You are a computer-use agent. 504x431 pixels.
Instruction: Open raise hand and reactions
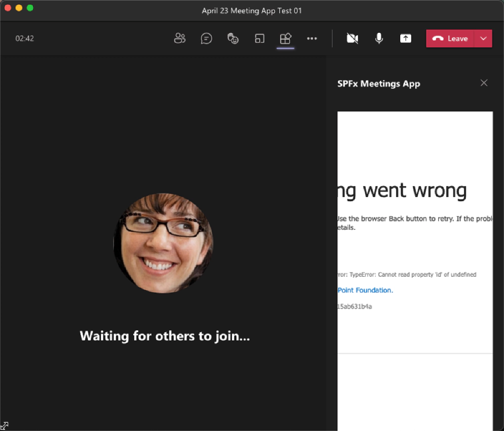(x=233, y=38)
